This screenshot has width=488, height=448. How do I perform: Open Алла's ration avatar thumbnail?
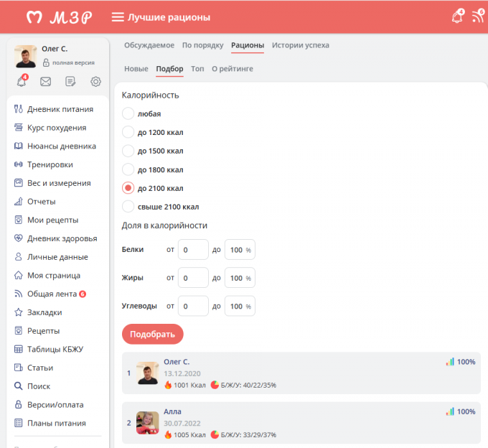147,423
